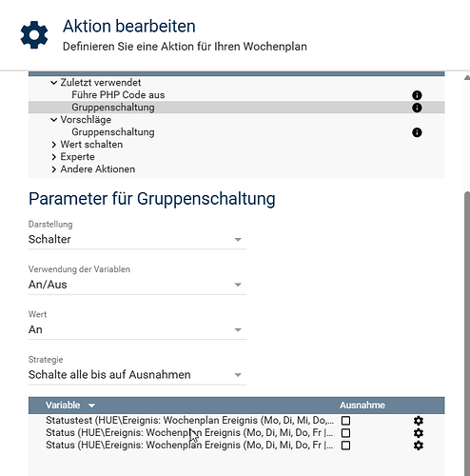Open the Wert dropdown showing An
470x476 pixels.
[x=137, y=329]
